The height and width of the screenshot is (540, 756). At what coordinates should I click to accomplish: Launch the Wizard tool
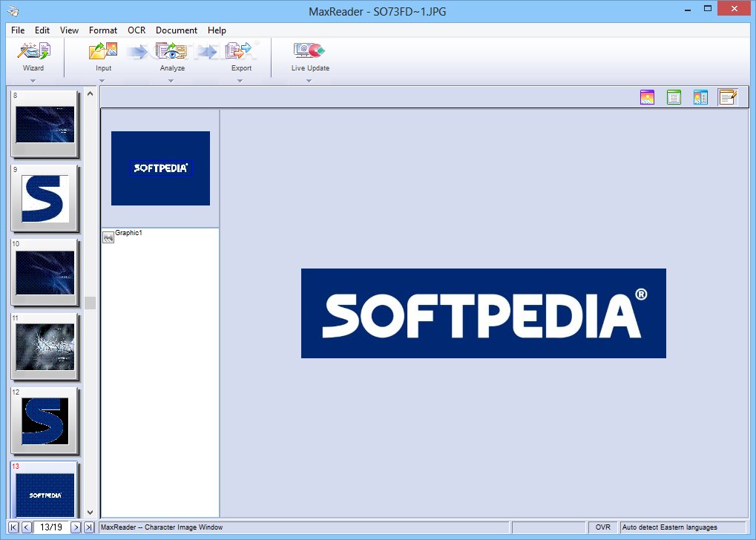[33, 56]
